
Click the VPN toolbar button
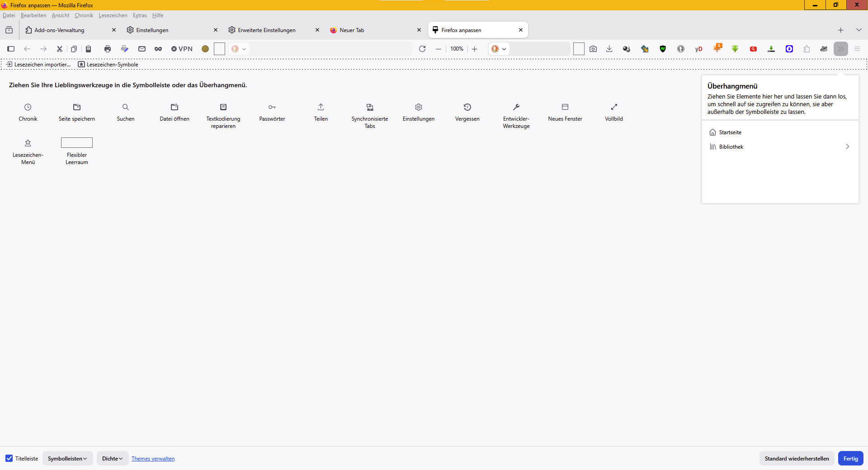(x=182, y=49)
